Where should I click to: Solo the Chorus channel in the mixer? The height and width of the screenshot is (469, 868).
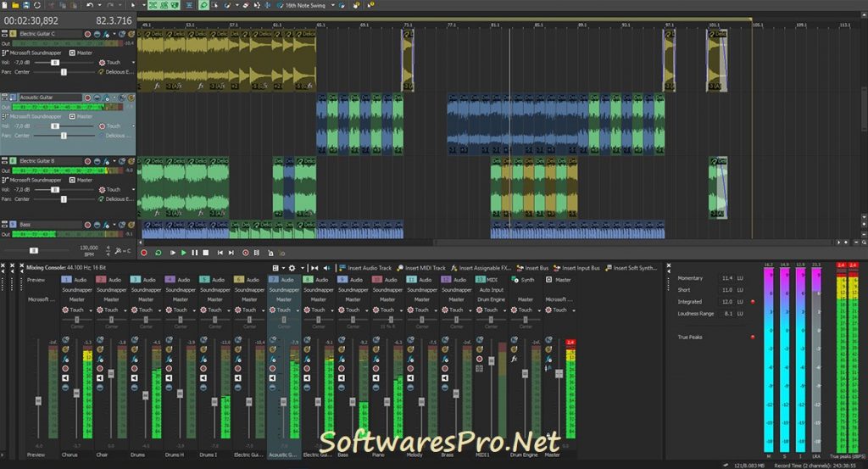[65, 349]
